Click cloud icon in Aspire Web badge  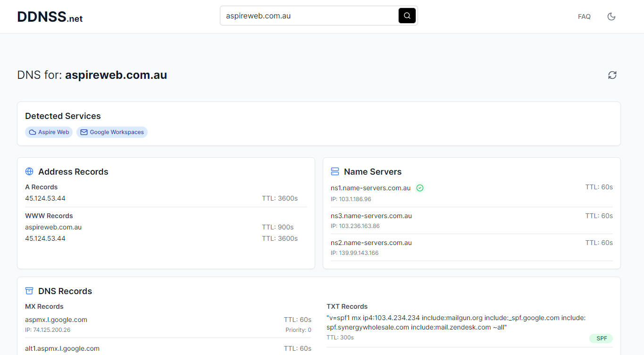click(33, 132)
